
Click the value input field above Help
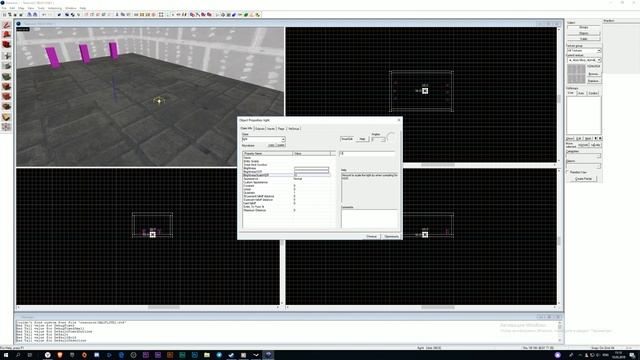point(367,153)
